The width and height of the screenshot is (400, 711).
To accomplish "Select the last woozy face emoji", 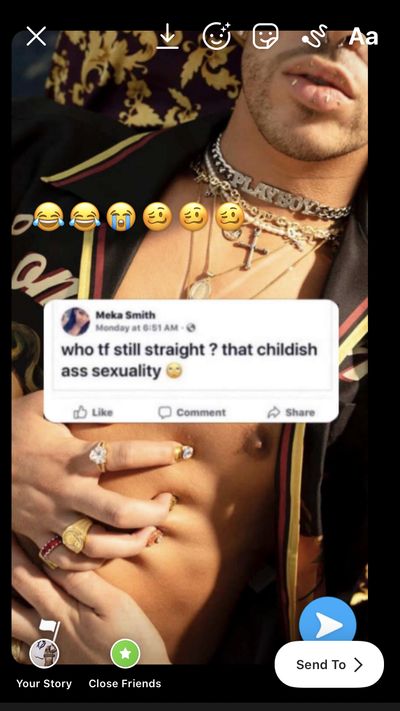I will point(229,216).
